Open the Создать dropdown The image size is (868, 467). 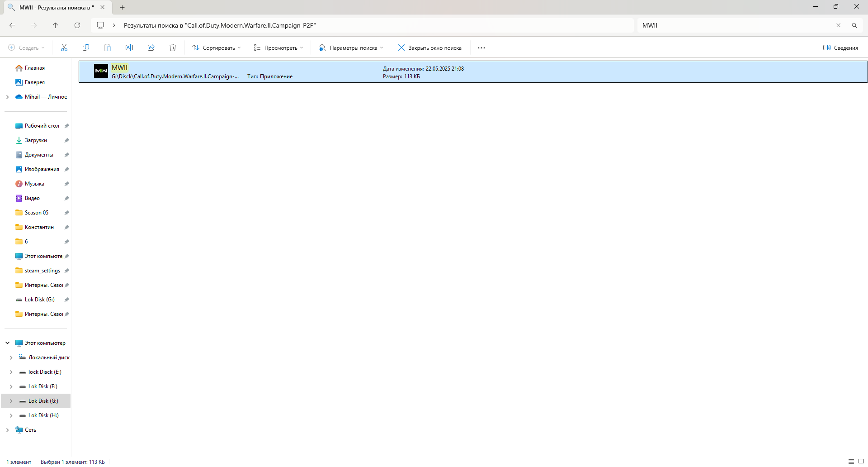coord(26,48)
